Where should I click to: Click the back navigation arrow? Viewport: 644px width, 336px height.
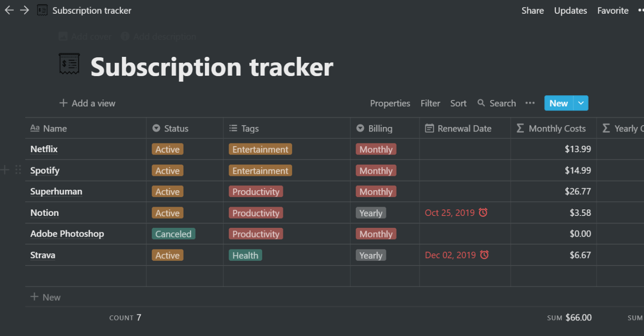click(x=9, y=10)
